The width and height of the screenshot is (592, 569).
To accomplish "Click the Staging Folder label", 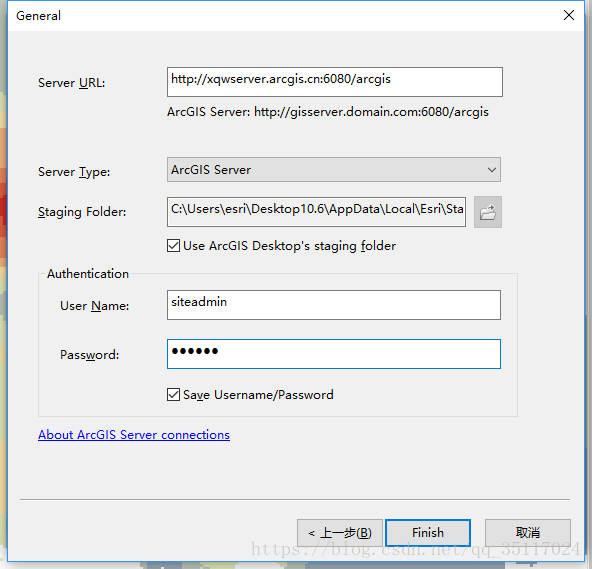I will (x=82, y=212).
